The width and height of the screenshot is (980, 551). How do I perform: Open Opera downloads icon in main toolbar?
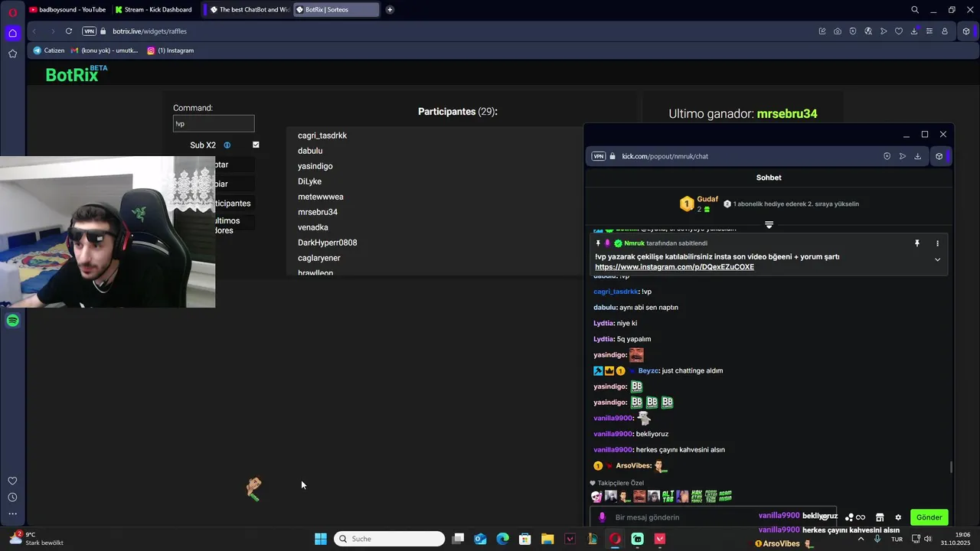click(x=914, y=31)
